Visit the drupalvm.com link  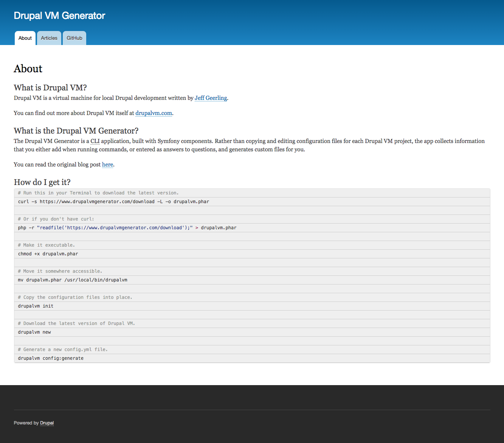(154, 113)
